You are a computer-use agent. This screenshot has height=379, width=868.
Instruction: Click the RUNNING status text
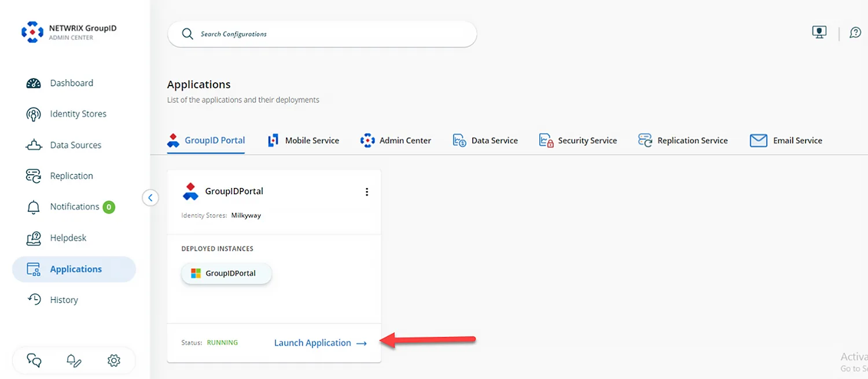(x=222, y=343)
